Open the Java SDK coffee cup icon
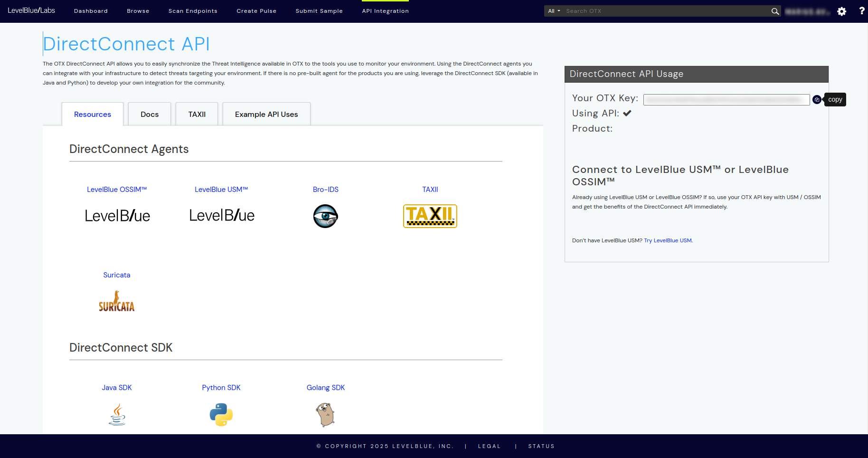Image resolution: width=868 pixels, height=458 pixels. pyautogui.click(x=117, y=415)
